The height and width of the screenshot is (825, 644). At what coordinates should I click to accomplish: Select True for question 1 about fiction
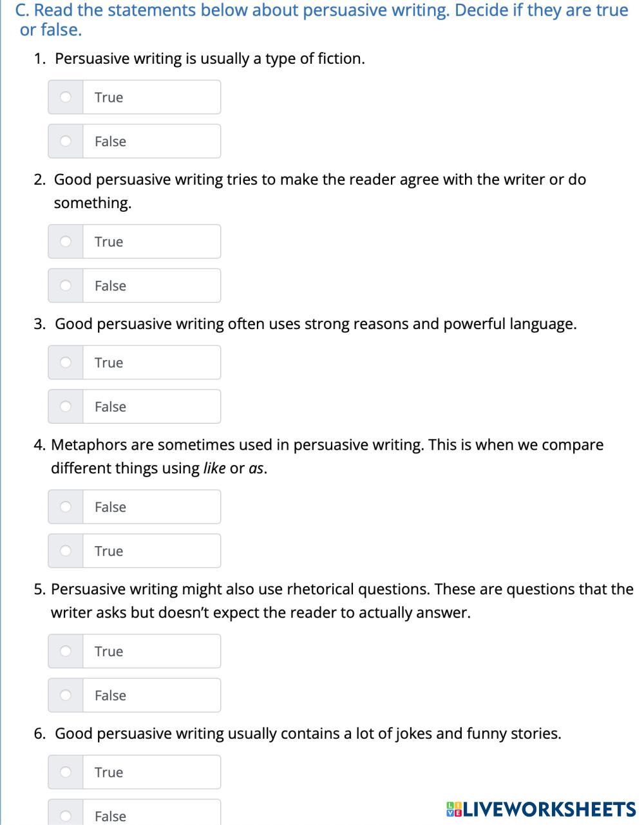(x=66, y=97)
